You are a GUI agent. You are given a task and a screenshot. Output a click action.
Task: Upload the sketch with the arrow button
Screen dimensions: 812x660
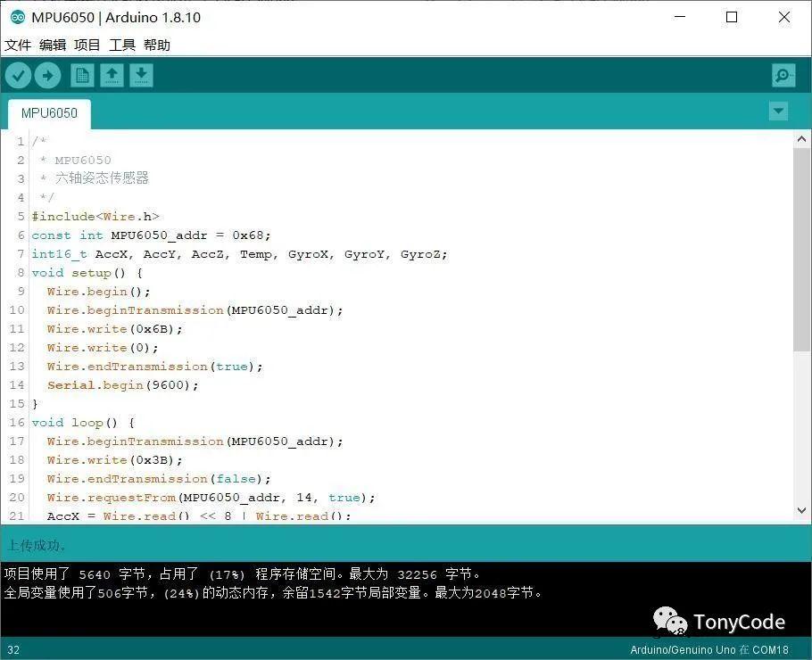tap(47, 76)
